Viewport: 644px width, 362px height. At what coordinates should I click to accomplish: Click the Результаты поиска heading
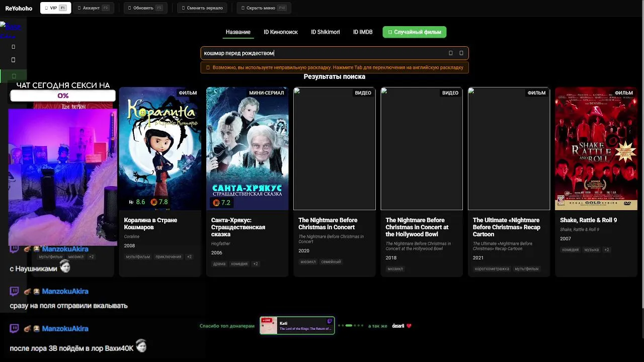[x=335, y=76]
